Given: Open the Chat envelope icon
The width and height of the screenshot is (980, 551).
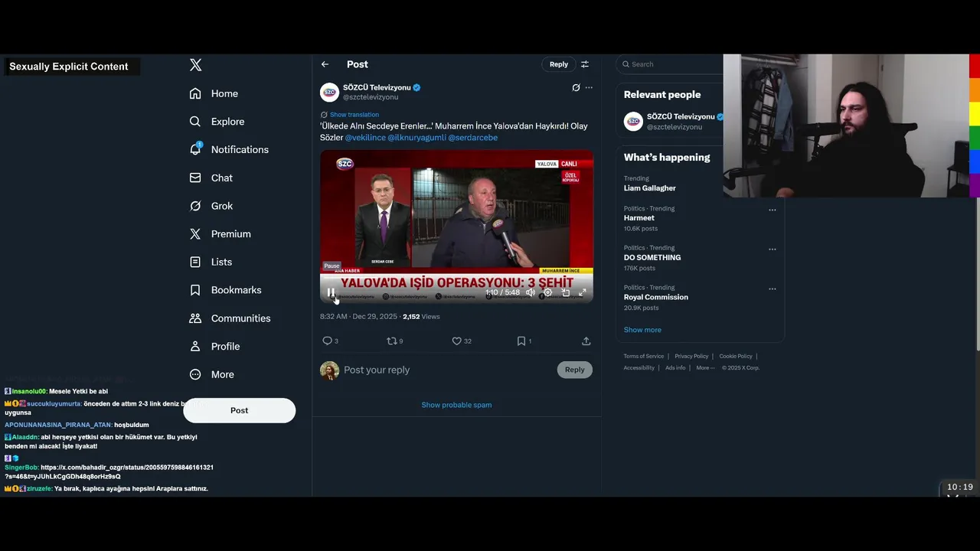Looking at the screenshot, I should [195, 178].
